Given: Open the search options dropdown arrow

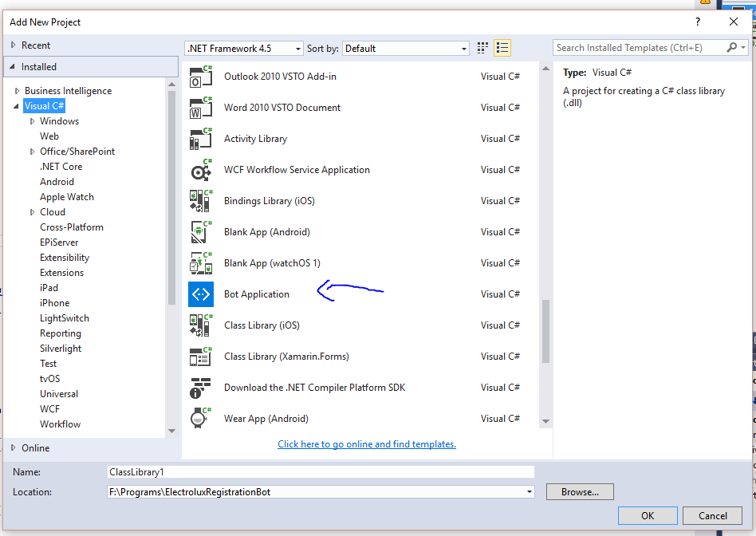Looking at the screenshot, I should click(743, 47).
